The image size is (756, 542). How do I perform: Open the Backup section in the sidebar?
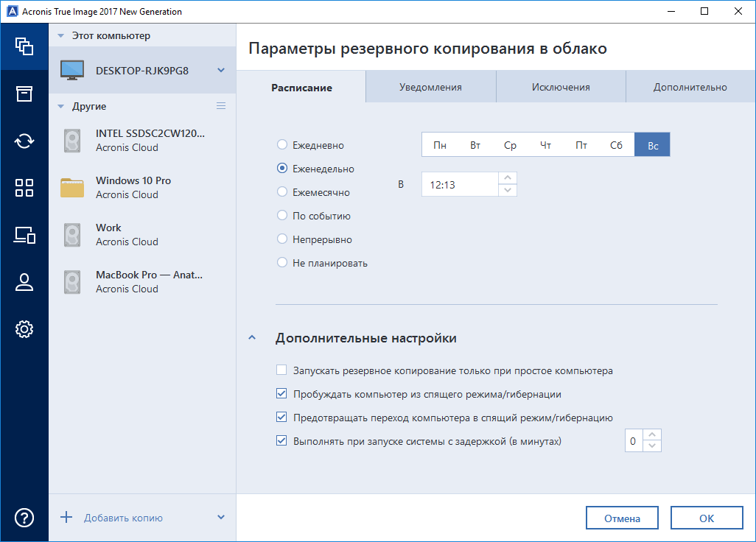pos(24,46)
